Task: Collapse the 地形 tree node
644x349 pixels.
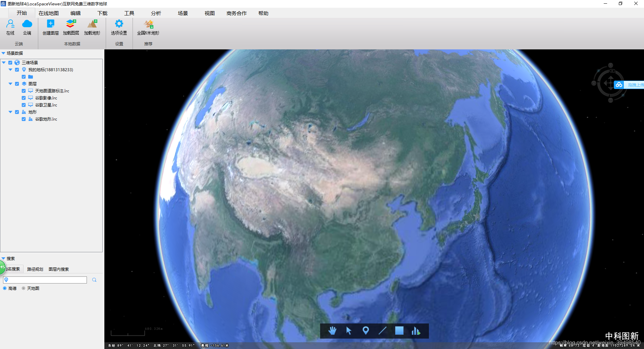Action: (x=10, y=112)
